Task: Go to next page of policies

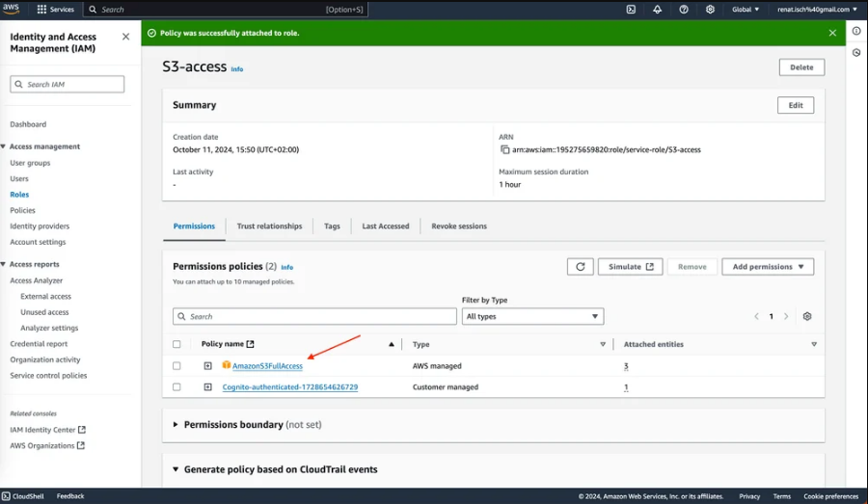Action: click(785, 316)
